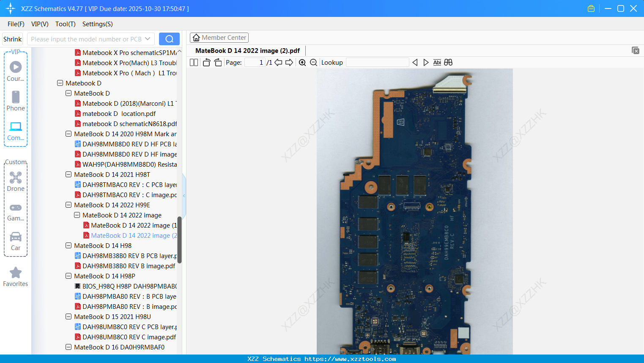Open DAH98TMBAC0 REV : C PCB layer file

(126, 185)
